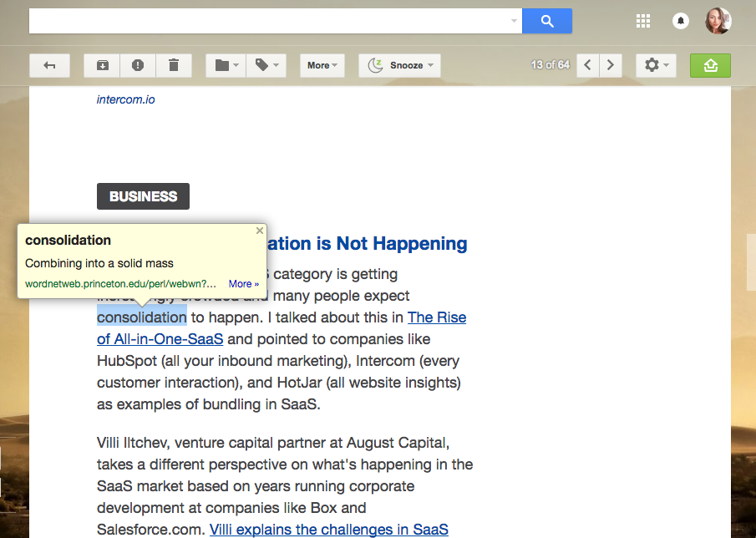
Task: Open the Snooze dropdown
Action: (399, 65)
